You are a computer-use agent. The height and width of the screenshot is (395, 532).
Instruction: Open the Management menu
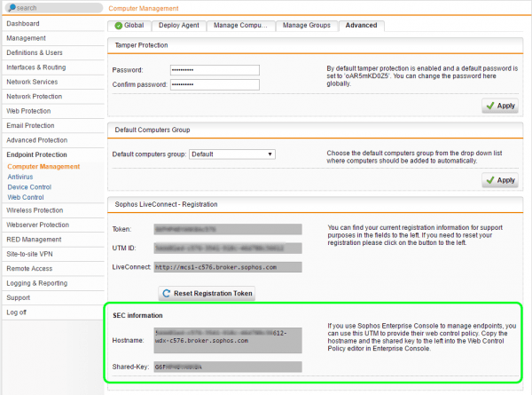click(53, 38)
